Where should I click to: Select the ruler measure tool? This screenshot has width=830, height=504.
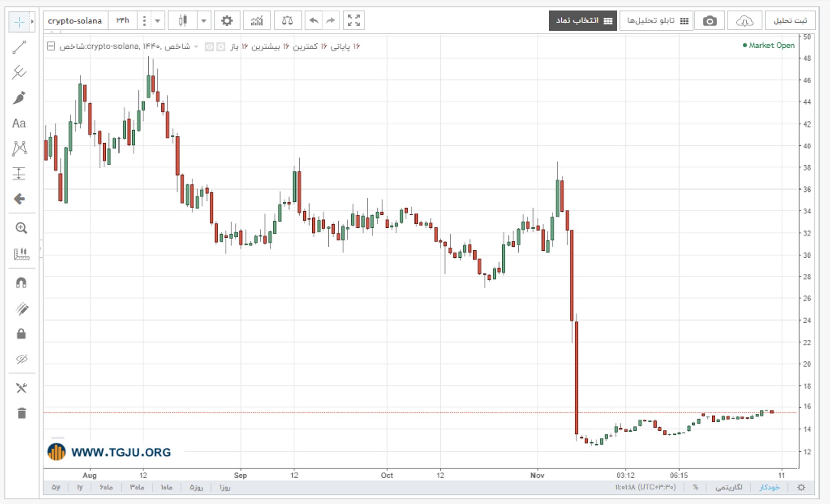(21, 254)
